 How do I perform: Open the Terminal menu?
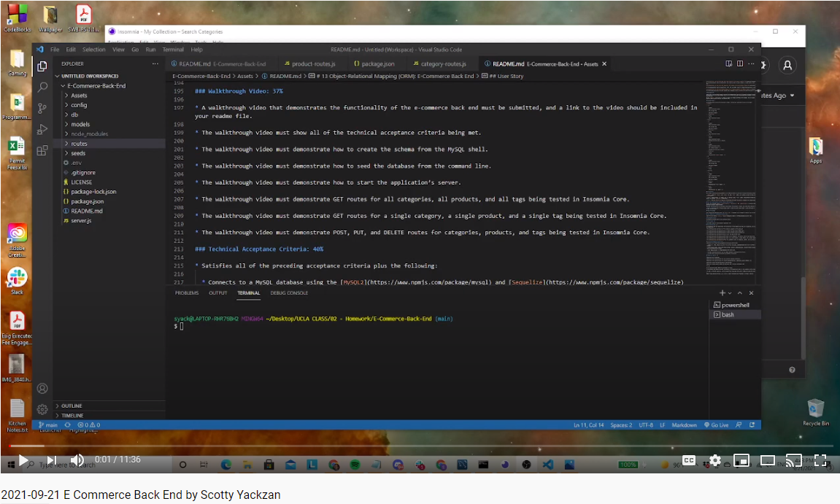pos(173,50)
